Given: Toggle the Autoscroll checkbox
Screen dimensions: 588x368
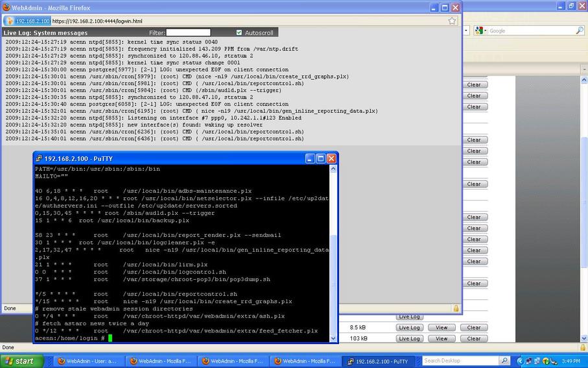Looking at the screenshot, I should point(239,32).
